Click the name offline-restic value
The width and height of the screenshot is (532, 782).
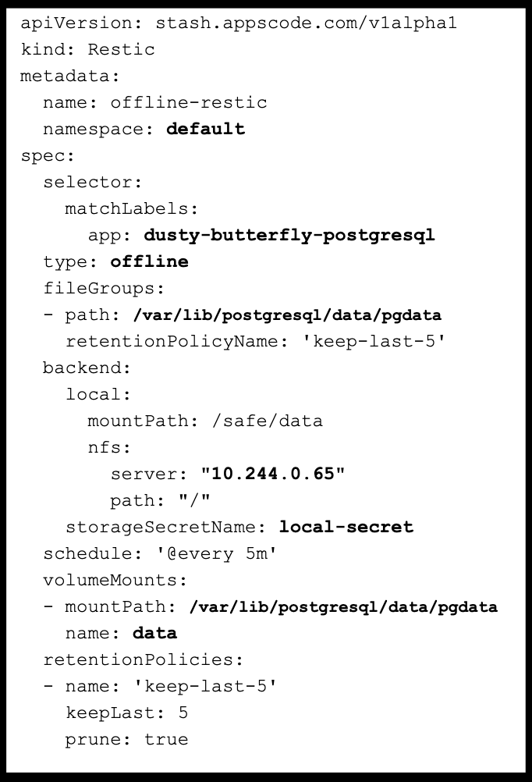click(189, 102)
